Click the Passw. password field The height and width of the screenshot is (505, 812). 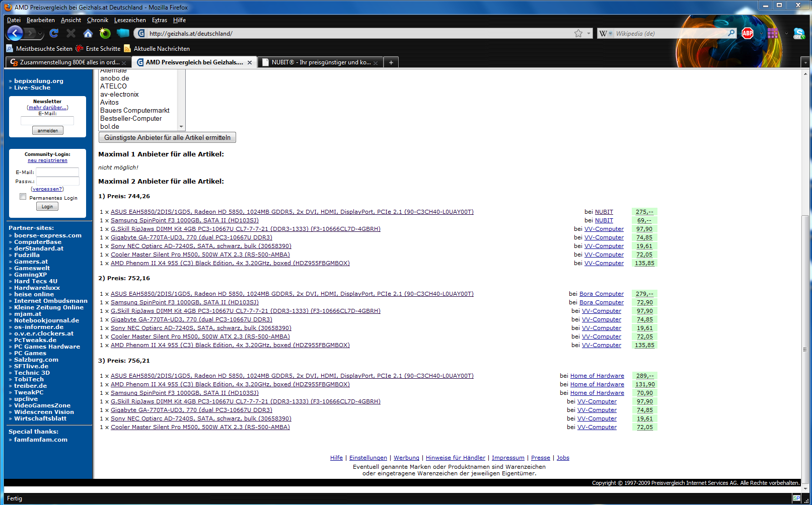(x=57, y=181)
